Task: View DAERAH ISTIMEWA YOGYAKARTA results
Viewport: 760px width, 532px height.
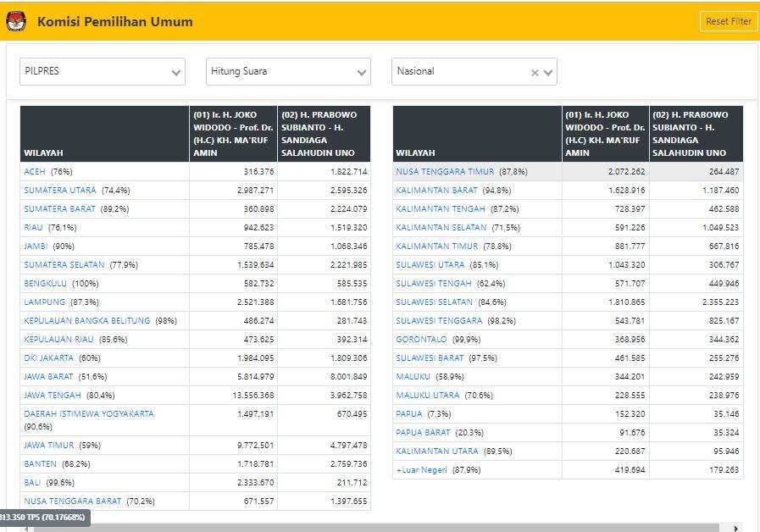Action: (89, 414)
